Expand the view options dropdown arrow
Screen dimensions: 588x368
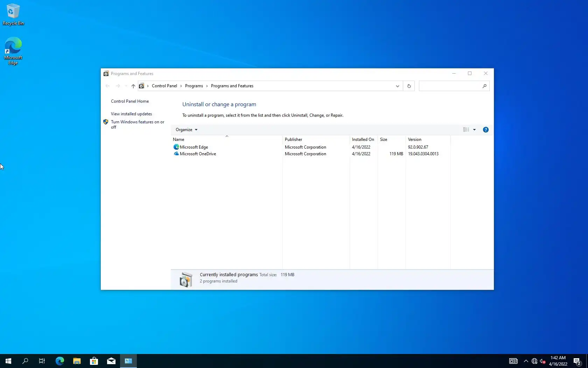tap(474, 130)
